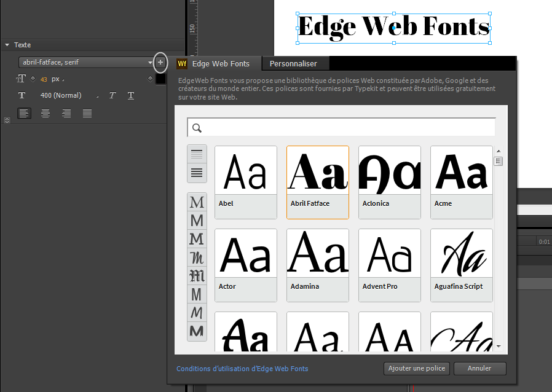The height and width of the screenshot is (392, 552).
Task: Click the Annuler button
Action: tap(479, 369)
